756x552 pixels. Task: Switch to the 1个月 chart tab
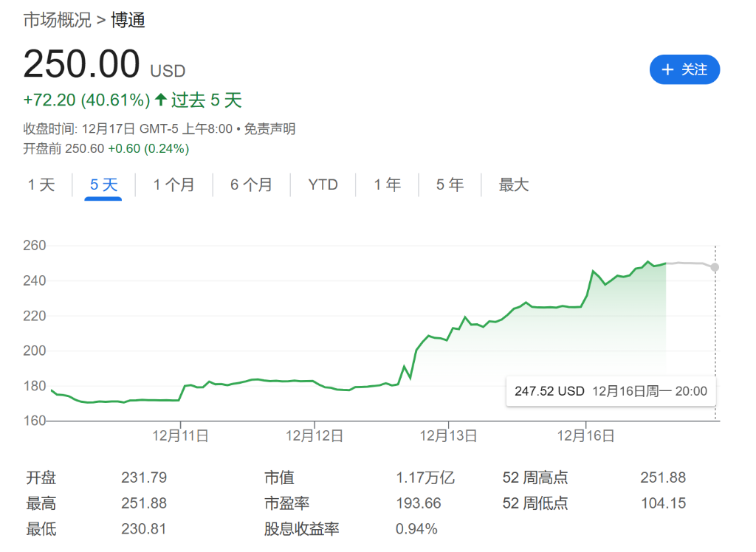click(175, 185)
